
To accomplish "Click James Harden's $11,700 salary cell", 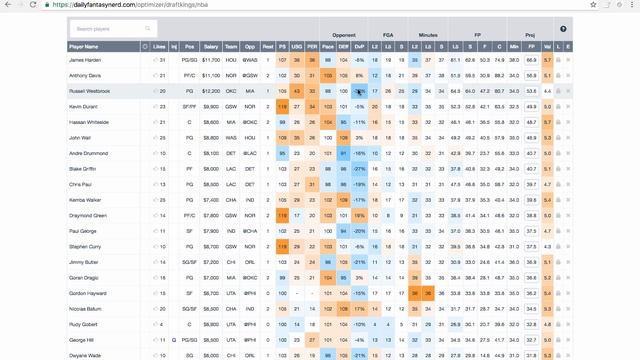I will click(x=211, y=60).
